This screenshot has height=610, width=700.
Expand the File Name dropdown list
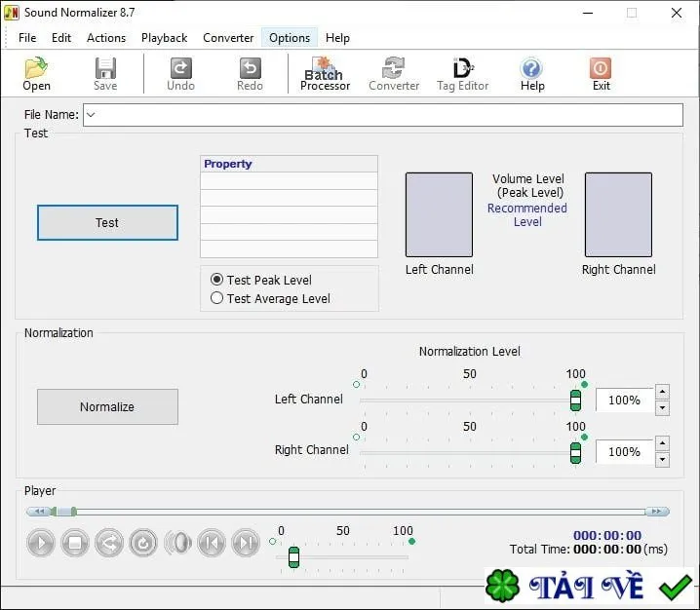pyautogui.click(x=91, y=115)
